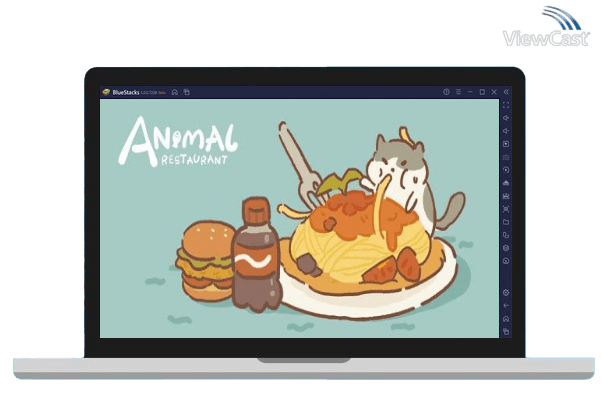Click the icon above the screenshot icon
This screenshot has height=414, width=602.
[506, 196]
